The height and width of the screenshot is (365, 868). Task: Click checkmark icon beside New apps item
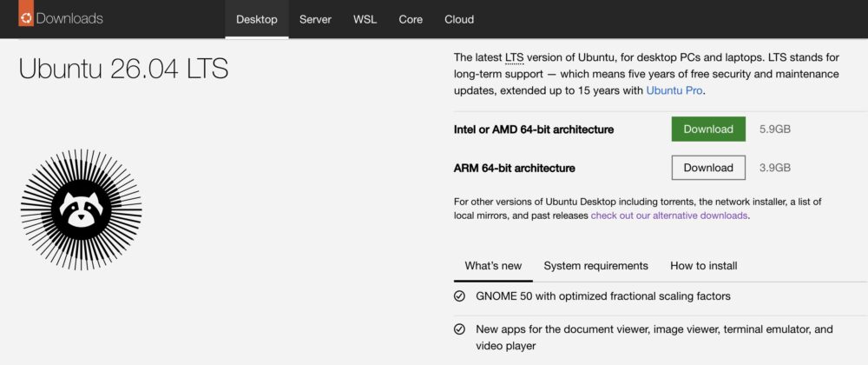point(459,329)
